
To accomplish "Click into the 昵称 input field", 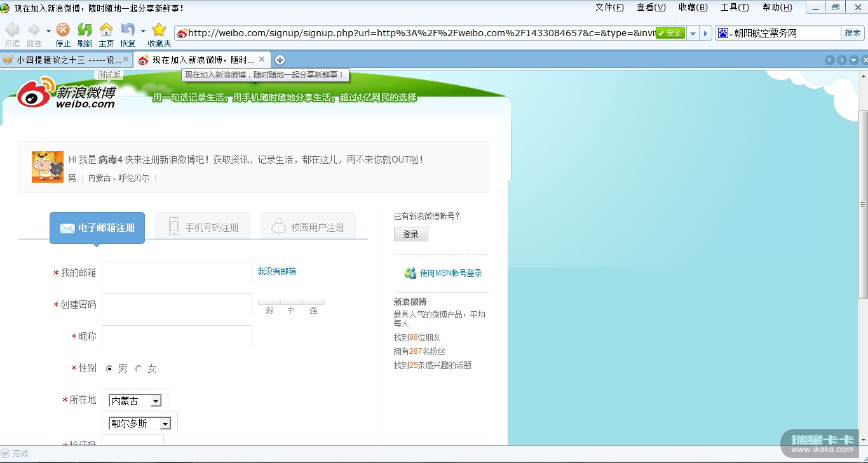I will [x=177, y=336].
